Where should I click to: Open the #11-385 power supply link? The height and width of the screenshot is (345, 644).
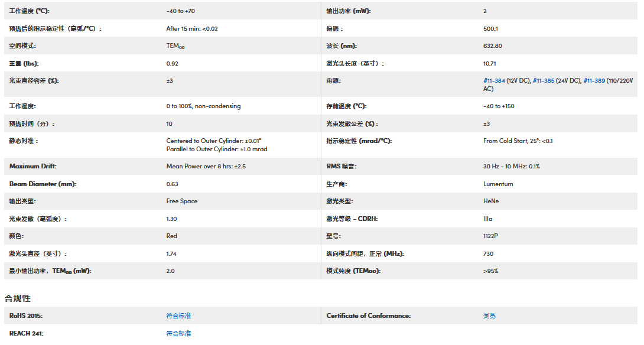(544, 81)
